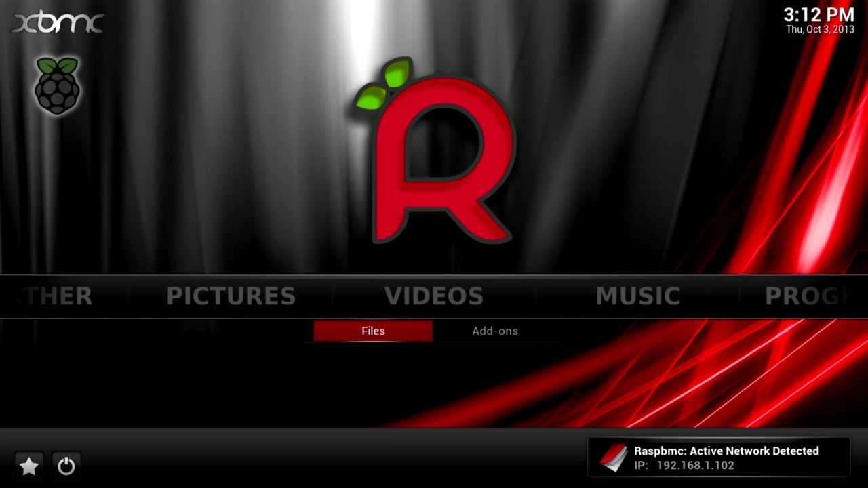Image resolution: width=868 pixels, height=488 pixels.
Task: Select the Music menu item
Action: [x=637, y=296]
